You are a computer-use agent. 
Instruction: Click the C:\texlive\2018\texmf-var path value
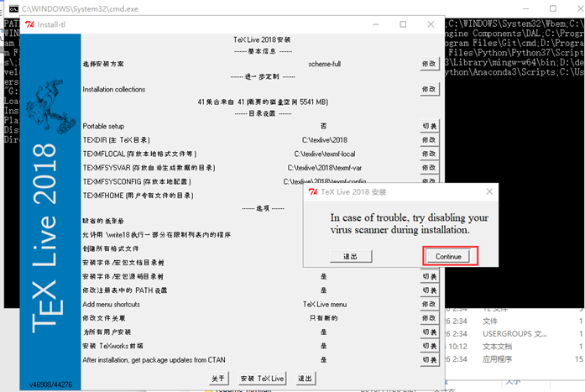(x=325, y=168)
